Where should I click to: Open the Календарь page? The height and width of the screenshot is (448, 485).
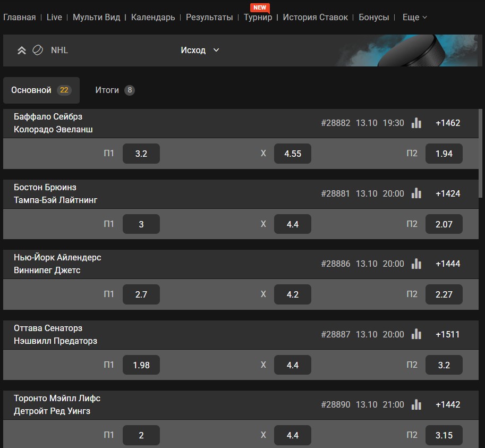pos(153,18)
